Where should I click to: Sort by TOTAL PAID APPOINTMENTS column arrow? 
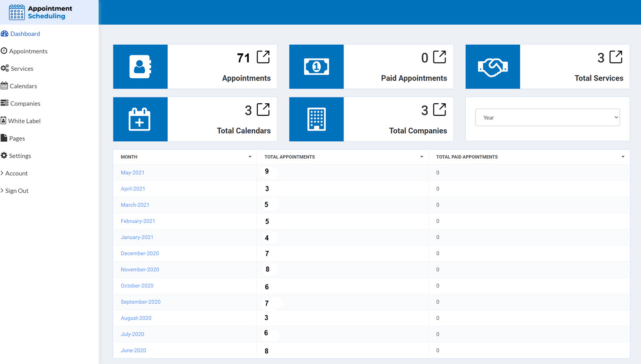(x=623, y=157)
